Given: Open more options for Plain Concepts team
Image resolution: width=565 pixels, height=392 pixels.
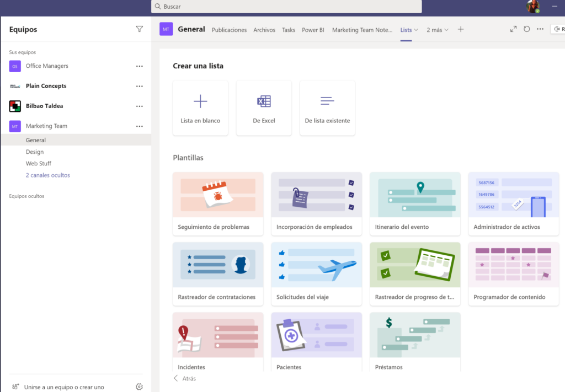Looking at the screenshot, I should pyautogui.click(x=140, y=87).
